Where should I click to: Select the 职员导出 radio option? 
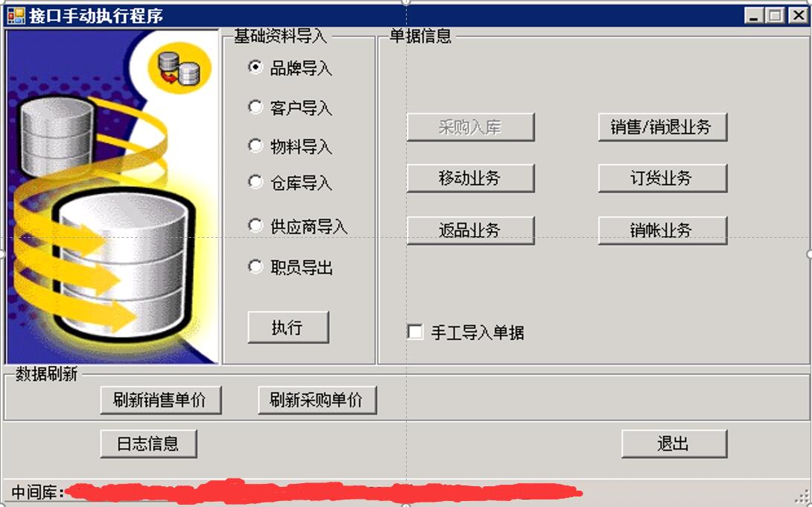pos(255,267)
